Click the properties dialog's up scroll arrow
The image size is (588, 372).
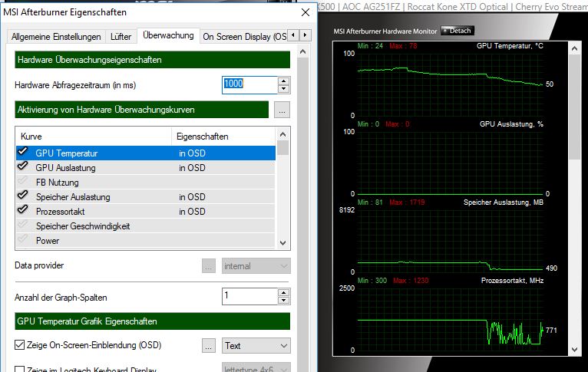pos(303,51)
